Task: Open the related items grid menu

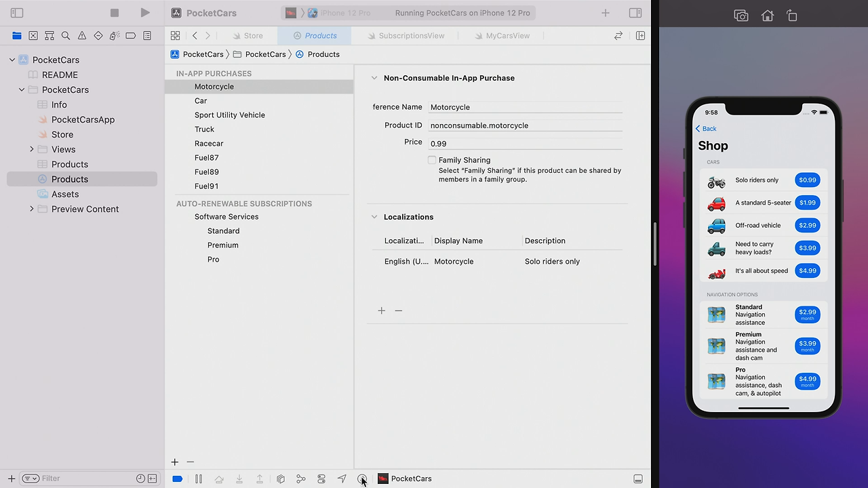Action: (176, 35)
